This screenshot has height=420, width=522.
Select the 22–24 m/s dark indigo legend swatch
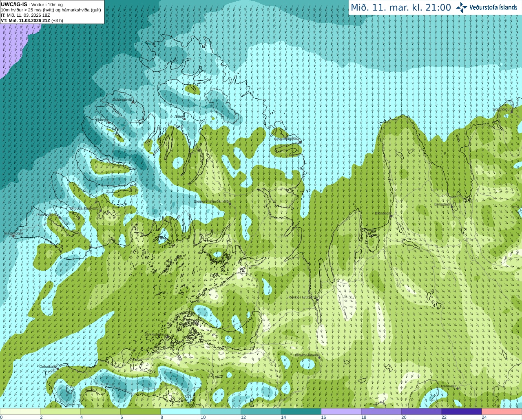(462, 411)
